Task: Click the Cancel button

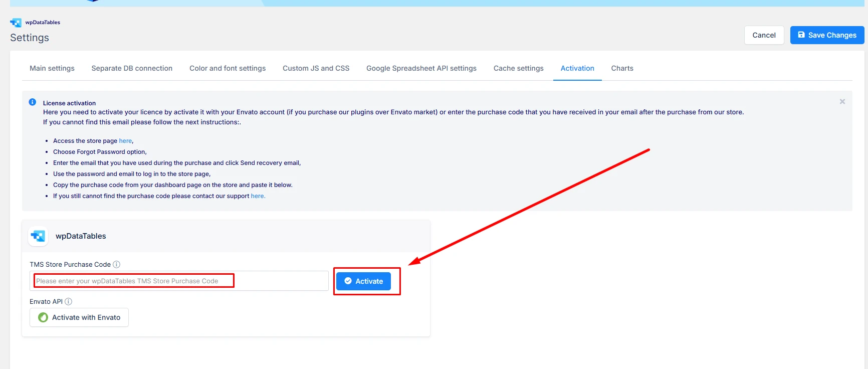Action: tap(764, 35)
